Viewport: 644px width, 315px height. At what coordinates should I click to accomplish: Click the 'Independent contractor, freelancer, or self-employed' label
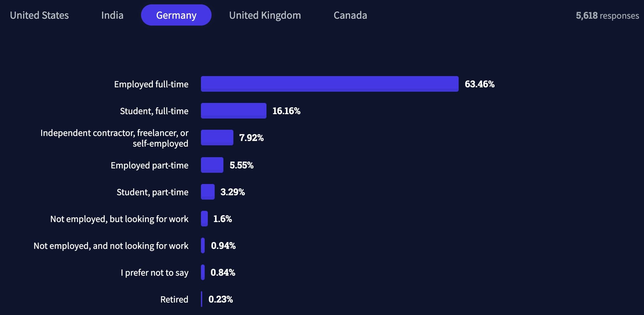point(114,138)
